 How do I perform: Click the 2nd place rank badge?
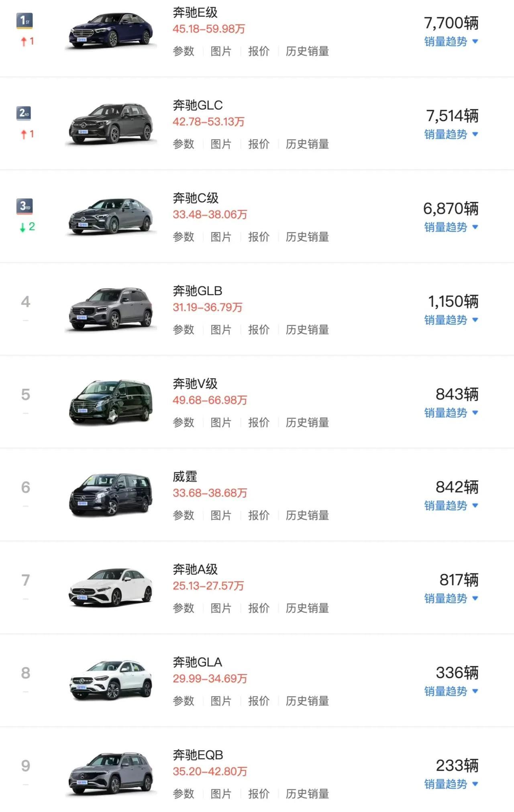point(24,113)
